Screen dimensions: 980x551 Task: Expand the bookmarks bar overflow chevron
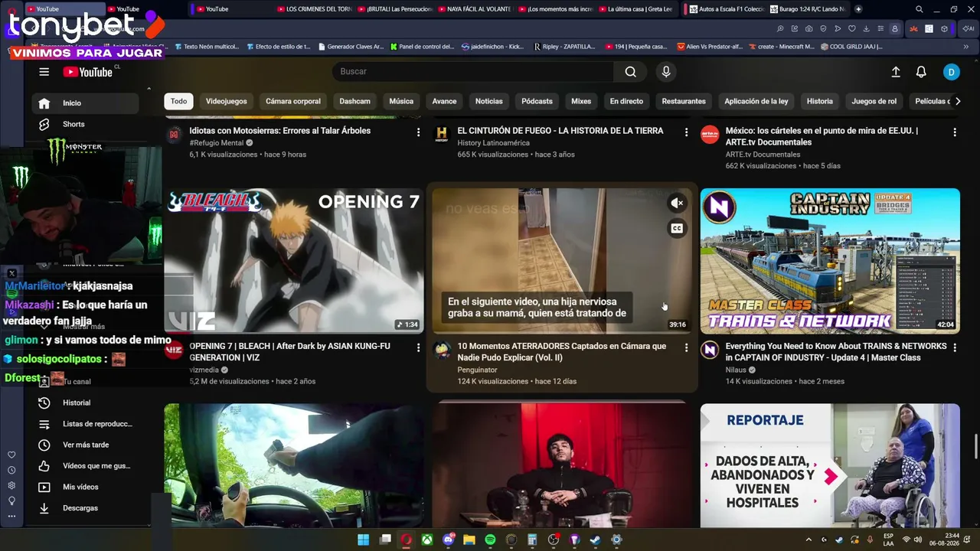coord(966,47)
